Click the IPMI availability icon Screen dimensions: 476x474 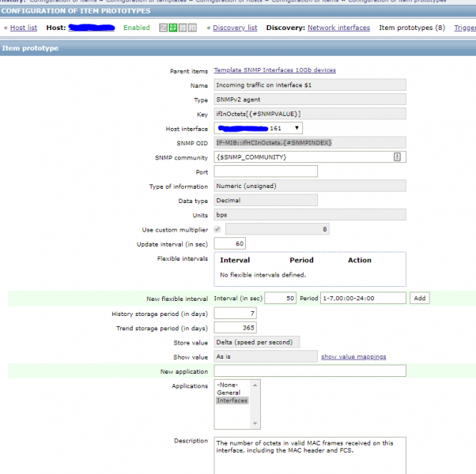click(x=192, y=28)
